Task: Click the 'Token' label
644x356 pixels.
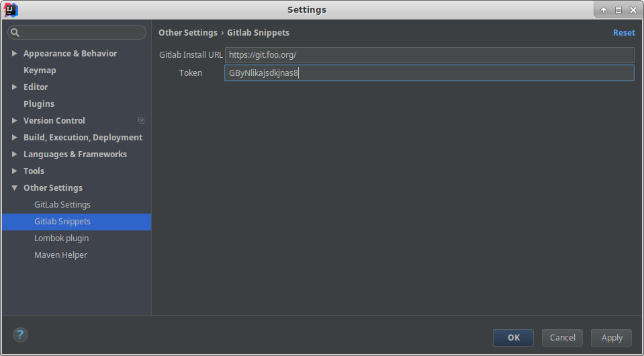Action: 191,73
